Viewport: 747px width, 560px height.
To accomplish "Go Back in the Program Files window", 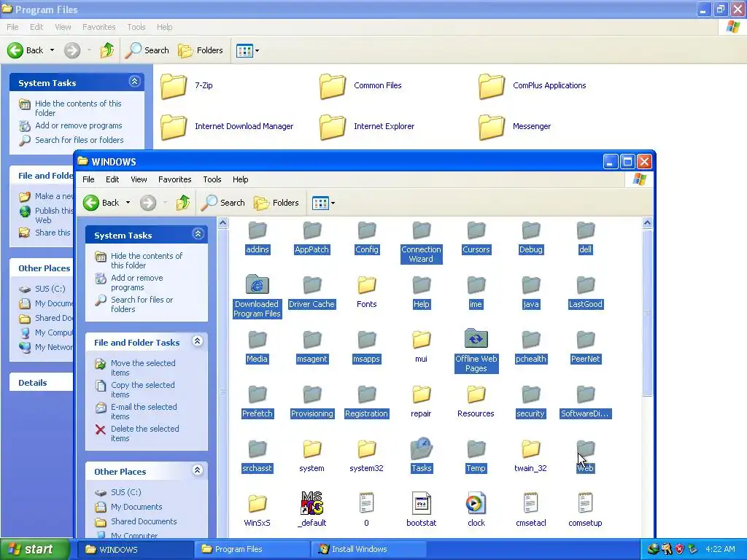I will point(26,50).
